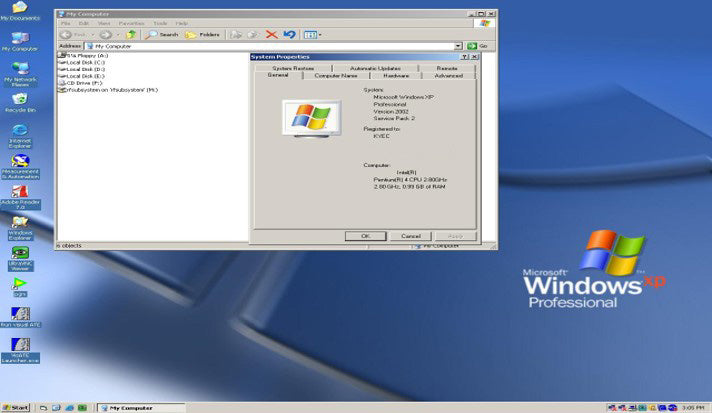Image resolution: width=712 pixels, height=413 pixels.
Task: Click the address bar input field
Action: click(x=270, y=46)
